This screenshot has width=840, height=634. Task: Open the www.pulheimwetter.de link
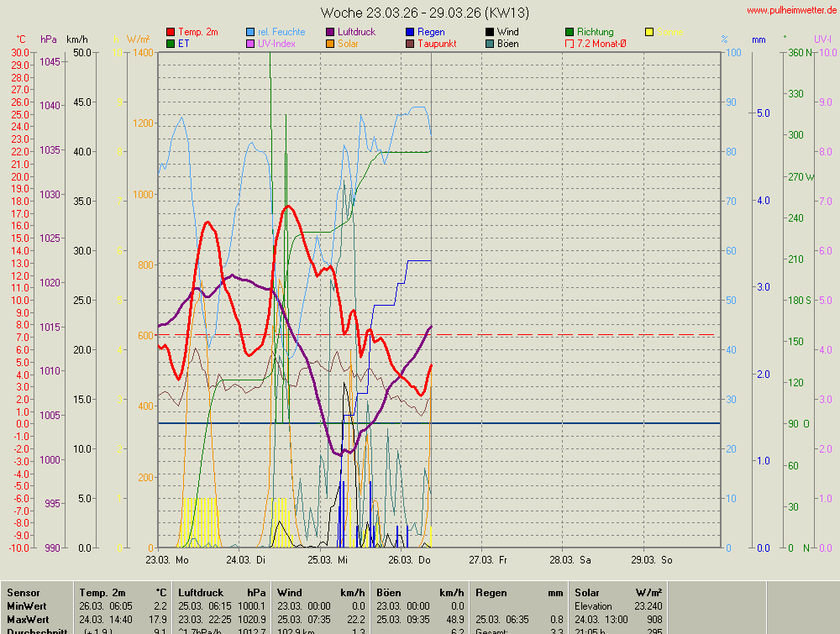791,10
